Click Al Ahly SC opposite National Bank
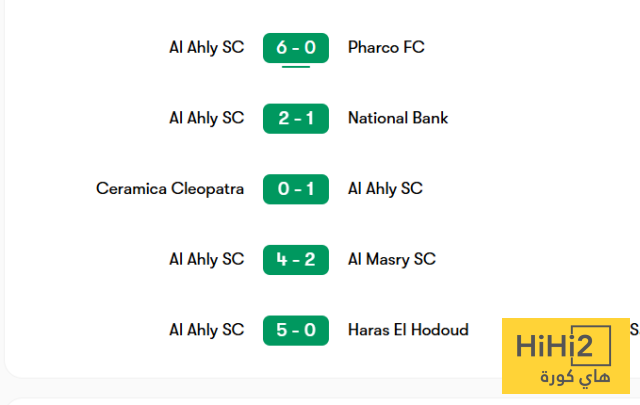 point(207,118)
